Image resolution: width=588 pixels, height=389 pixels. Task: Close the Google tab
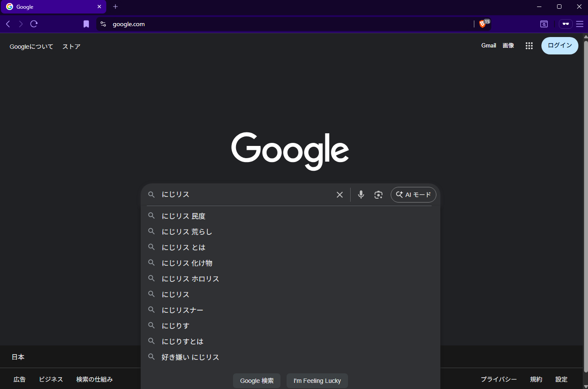click(x=99, y=7)
